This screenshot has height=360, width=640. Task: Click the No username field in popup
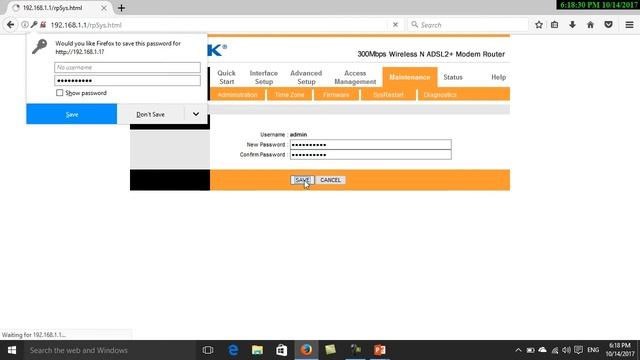(127, 67)
